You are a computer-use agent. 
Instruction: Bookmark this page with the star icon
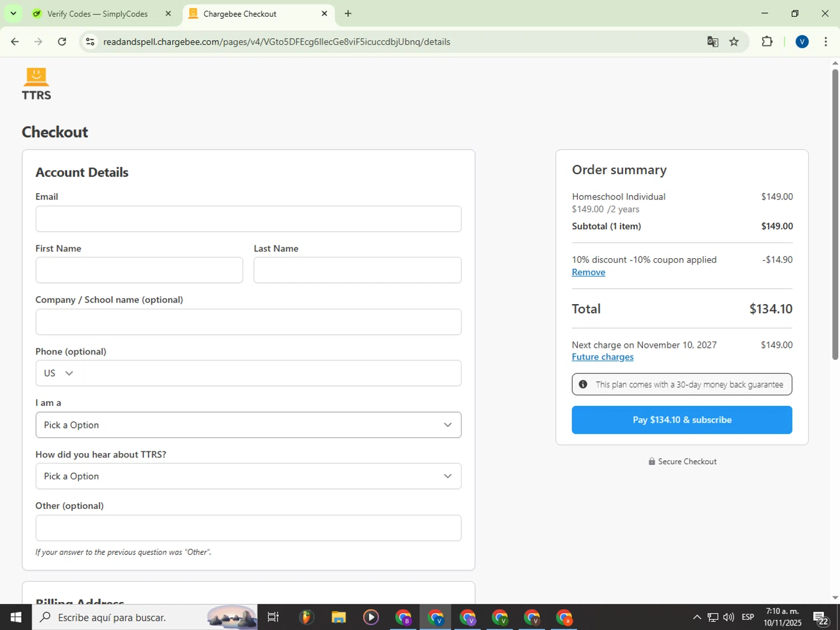coord(734,41)
